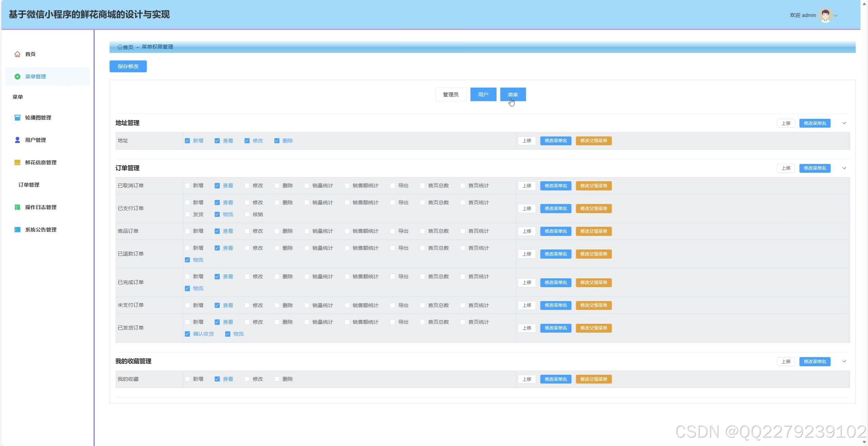Screen dimensions: 868x446
Task: Click the green 操作日志管理 icon
Action: (17, 207)
